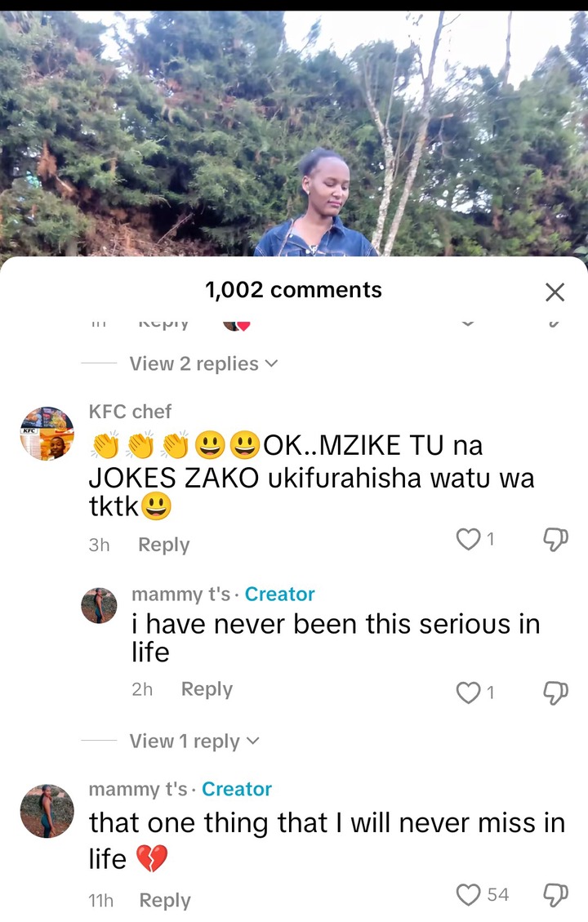Dislike the 'never been this serious' reply
This screenshot has width=588, height=922.
(x=555, y=692)
